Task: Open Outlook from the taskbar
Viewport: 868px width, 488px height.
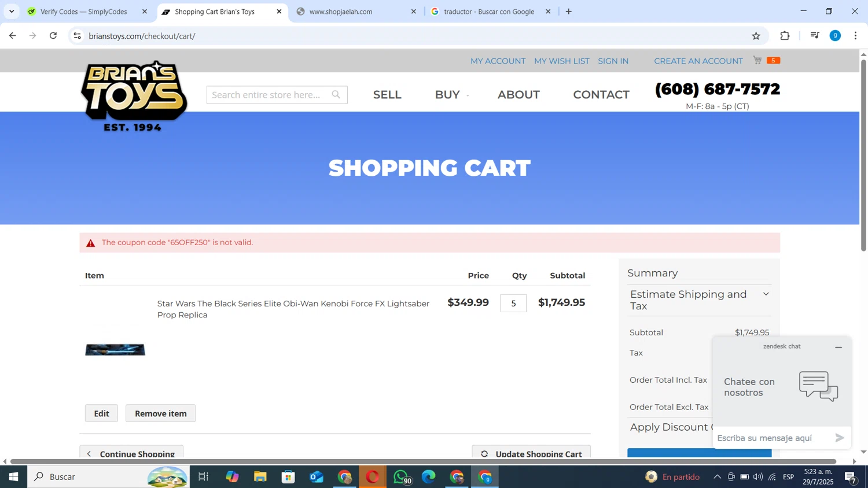Action: click(x=317, y=477)
